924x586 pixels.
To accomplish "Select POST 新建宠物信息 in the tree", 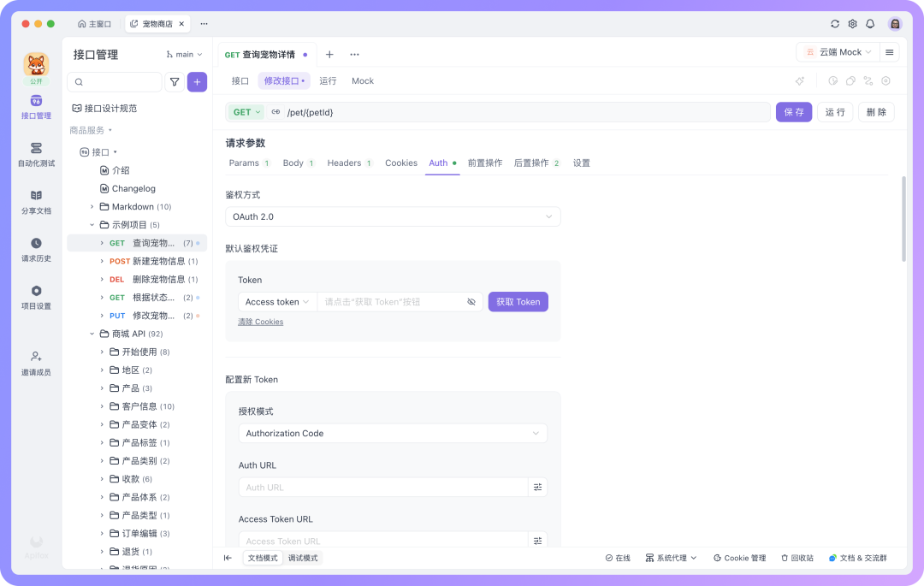I will pyautogui.click(x=137, y=261).
